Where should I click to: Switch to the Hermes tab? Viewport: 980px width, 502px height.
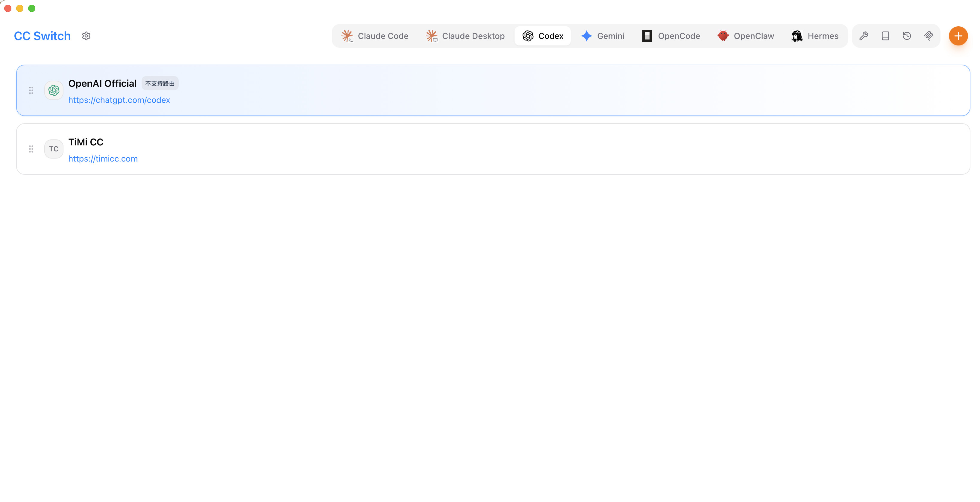[x=814, y=36]
